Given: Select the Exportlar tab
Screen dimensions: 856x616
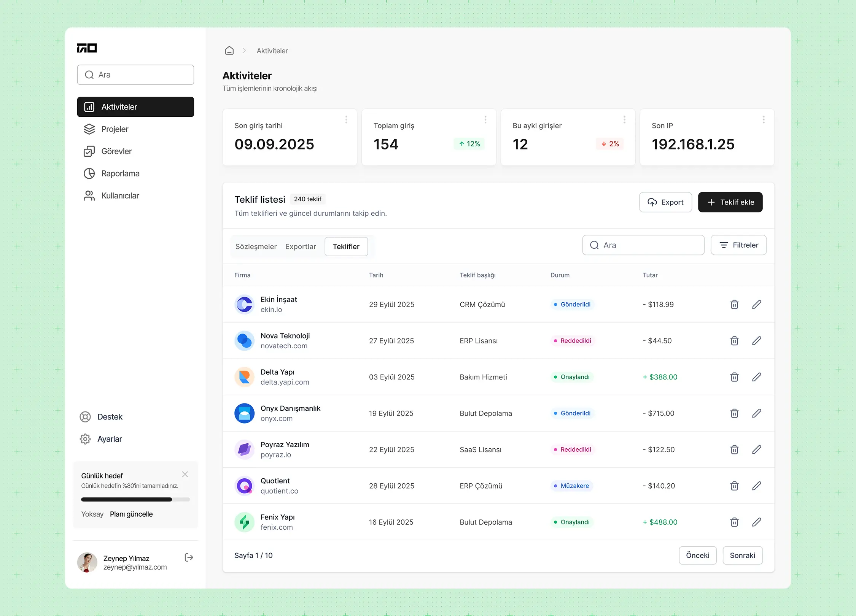Looking at the screenshot, I should click(301, 246).
